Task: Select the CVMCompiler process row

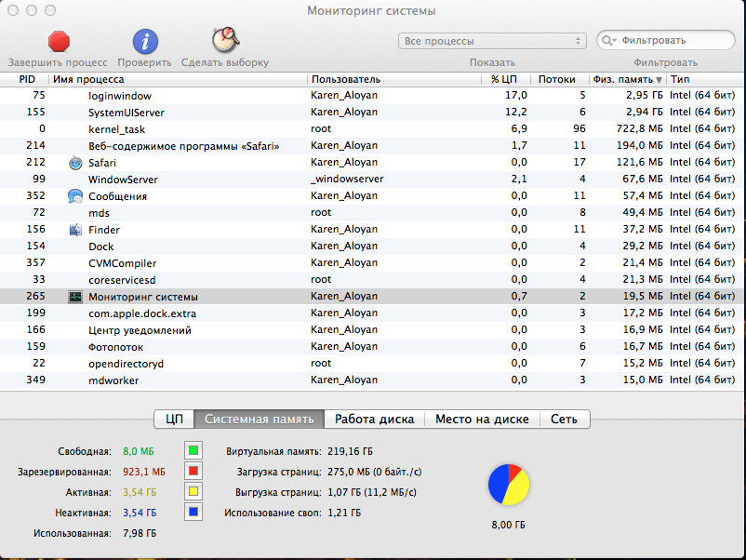Action: coord(372,263)
